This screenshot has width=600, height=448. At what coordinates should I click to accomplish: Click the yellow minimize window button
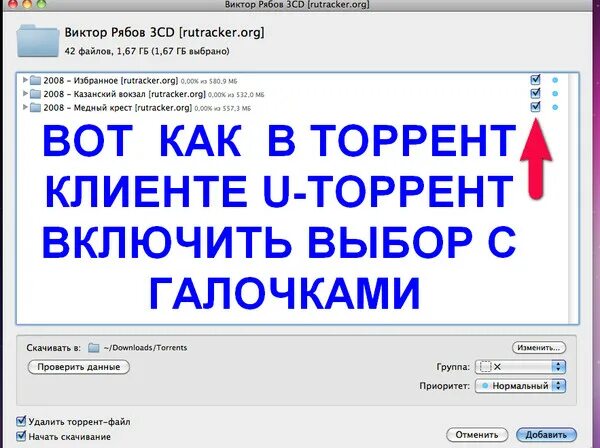tap(27, 4)
